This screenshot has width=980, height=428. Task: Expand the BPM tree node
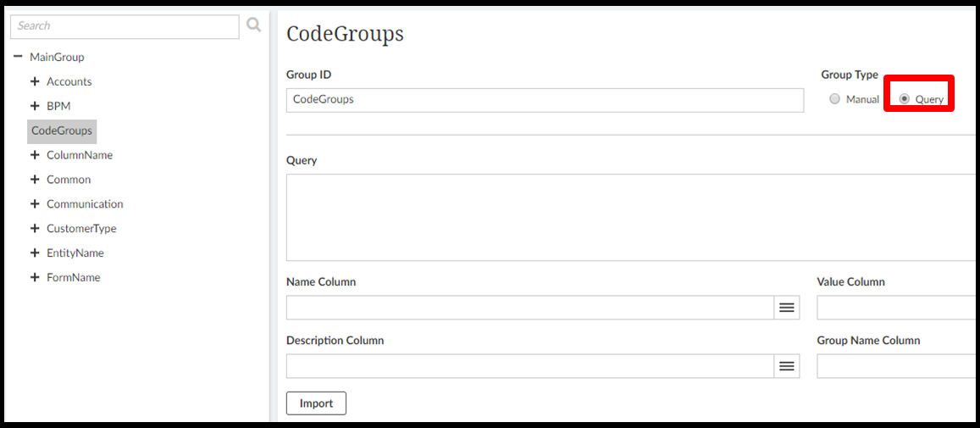35,106
